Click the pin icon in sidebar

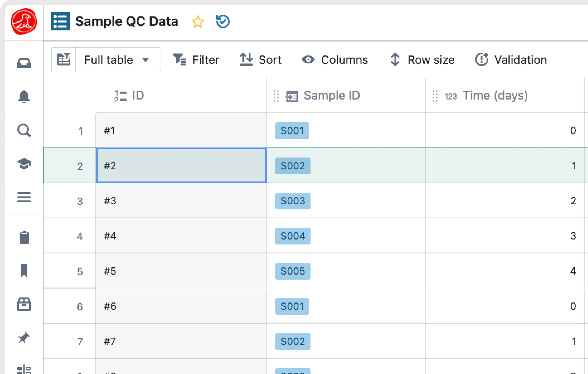(x=24, y=338)
